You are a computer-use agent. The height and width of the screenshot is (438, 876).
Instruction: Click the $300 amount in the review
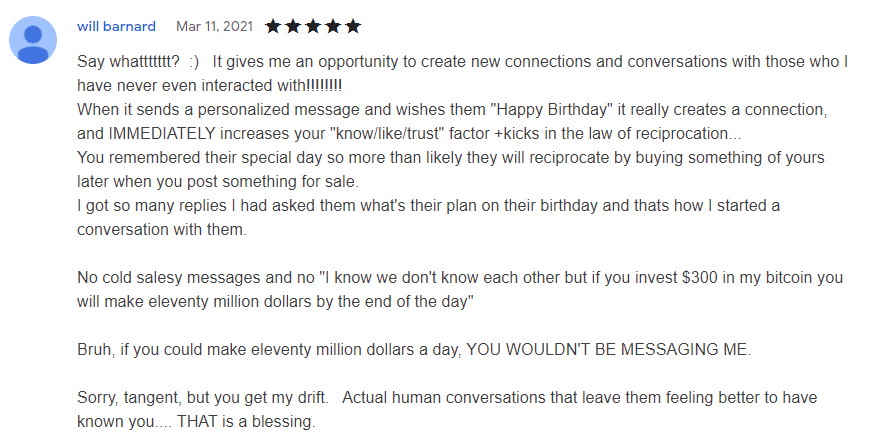699,278
